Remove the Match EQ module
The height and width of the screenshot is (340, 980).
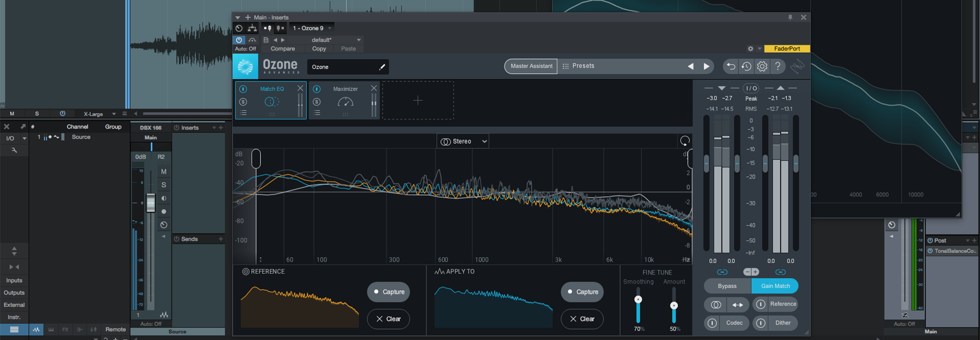pos(300,88)
